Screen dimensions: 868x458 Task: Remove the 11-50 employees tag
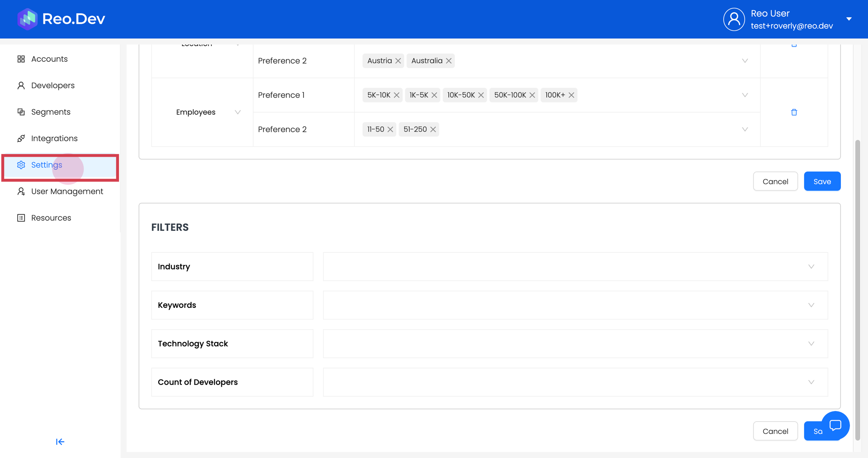390,129
